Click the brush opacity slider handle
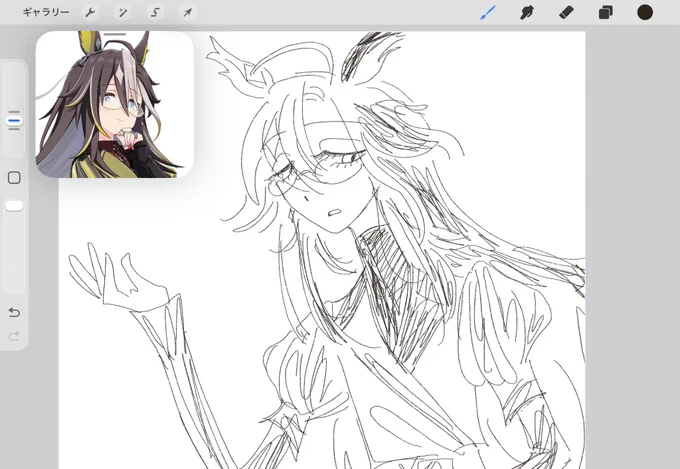 (x=14, y=206)
